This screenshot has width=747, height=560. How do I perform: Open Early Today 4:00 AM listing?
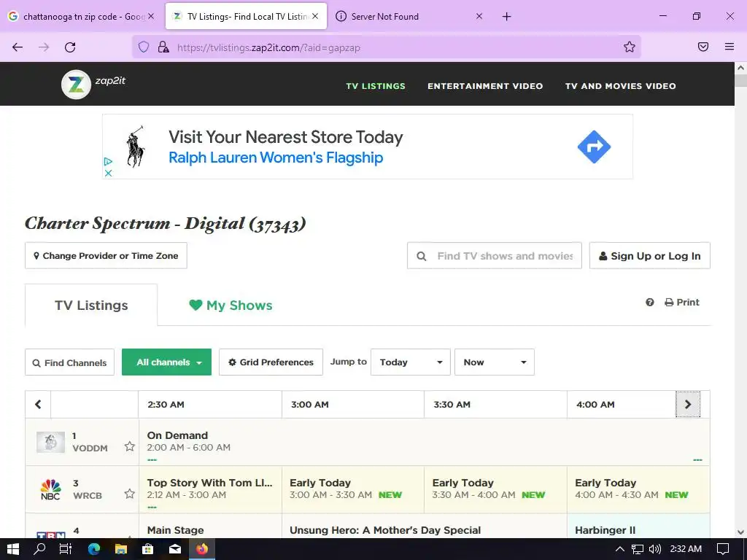pyautogui.click(x=638, y=489)
